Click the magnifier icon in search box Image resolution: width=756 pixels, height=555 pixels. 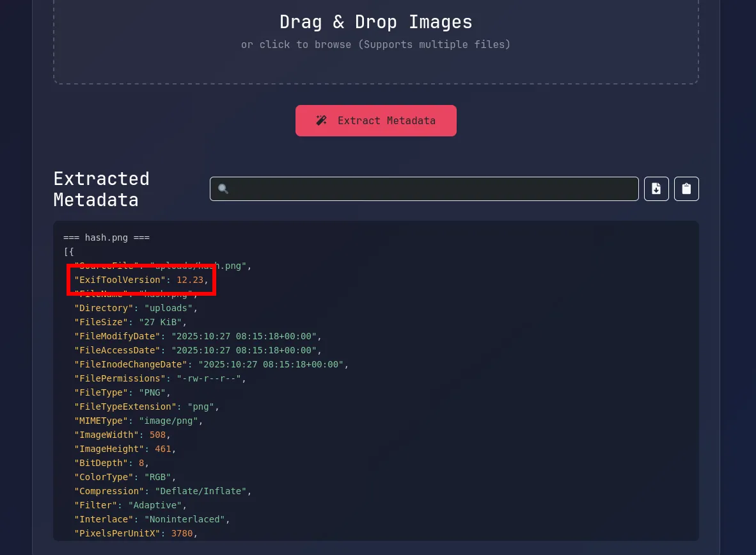223,189
